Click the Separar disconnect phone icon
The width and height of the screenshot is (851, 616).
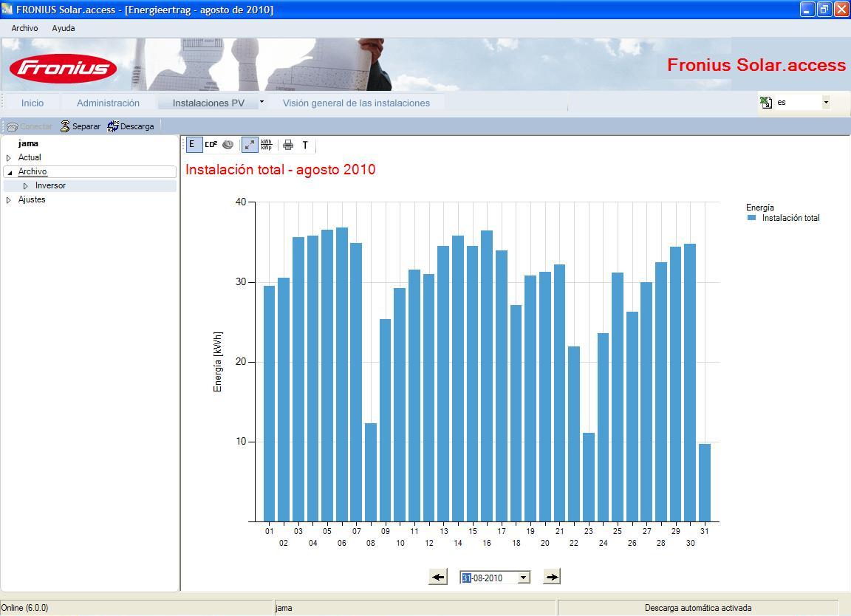tap(65, 126)
